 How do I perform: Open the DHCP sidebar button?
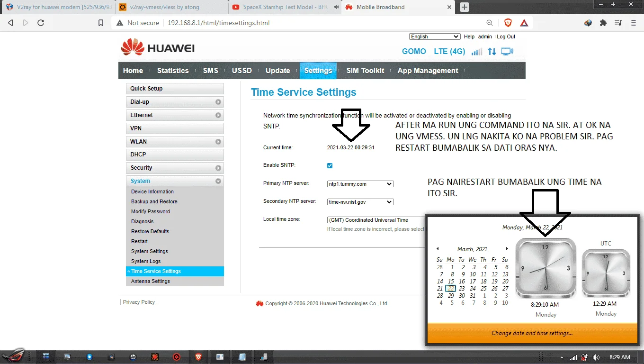pyautogui.click(x=175, y=155)
